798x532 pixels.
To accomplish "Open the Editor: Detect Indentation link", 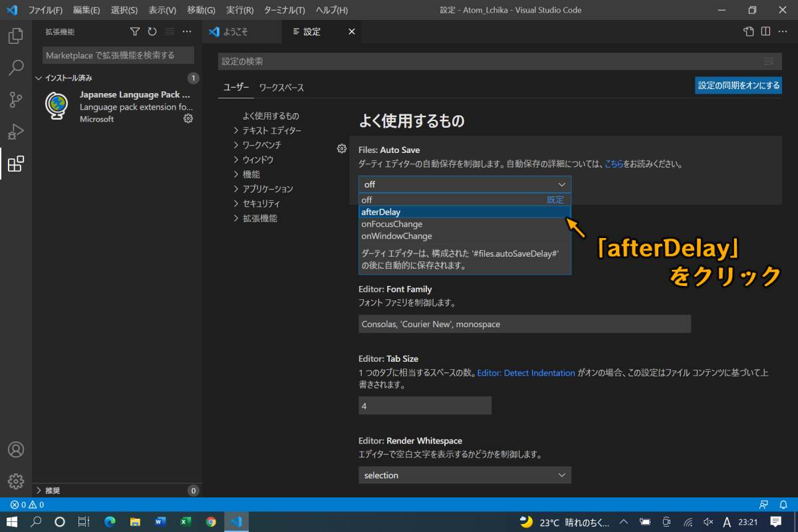I will point(526,373).
